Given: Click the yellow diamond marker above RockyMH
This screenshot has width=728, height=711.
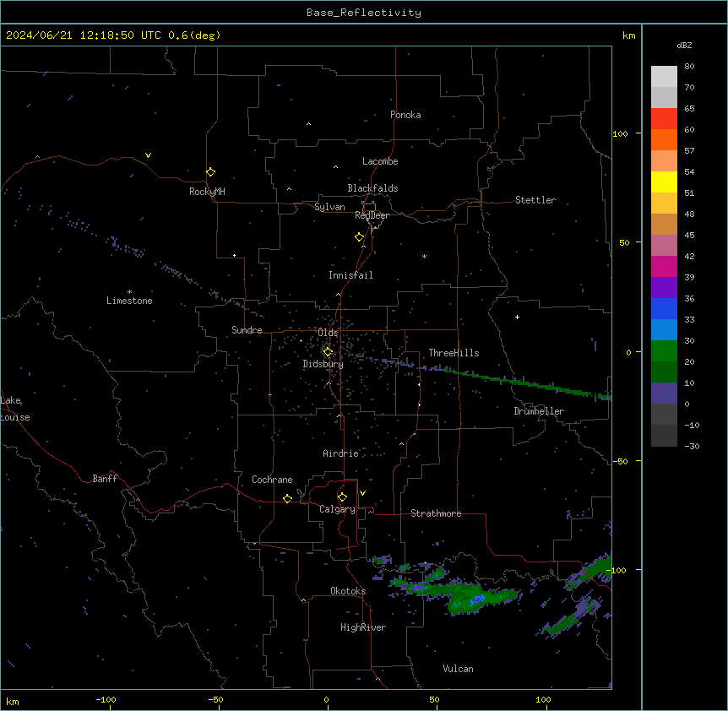Looking at the screenshot, I should coord(211,172).
